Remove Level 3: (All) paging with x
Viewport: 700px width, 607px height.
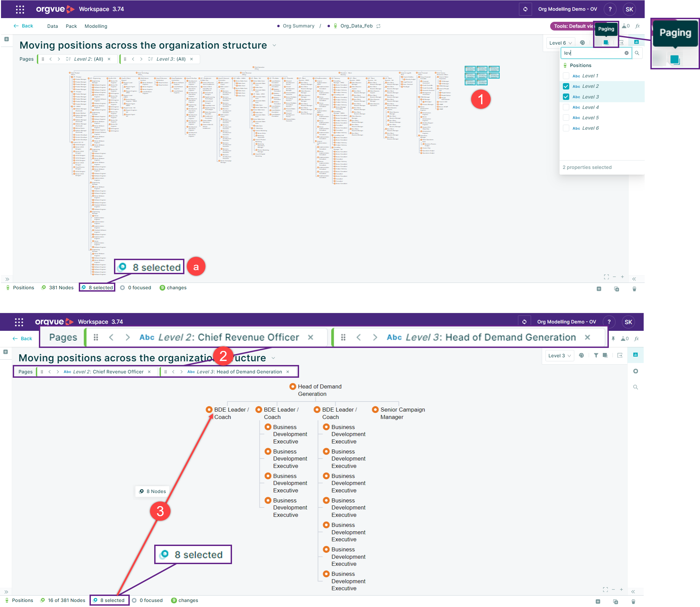click(x=191, y=59)
